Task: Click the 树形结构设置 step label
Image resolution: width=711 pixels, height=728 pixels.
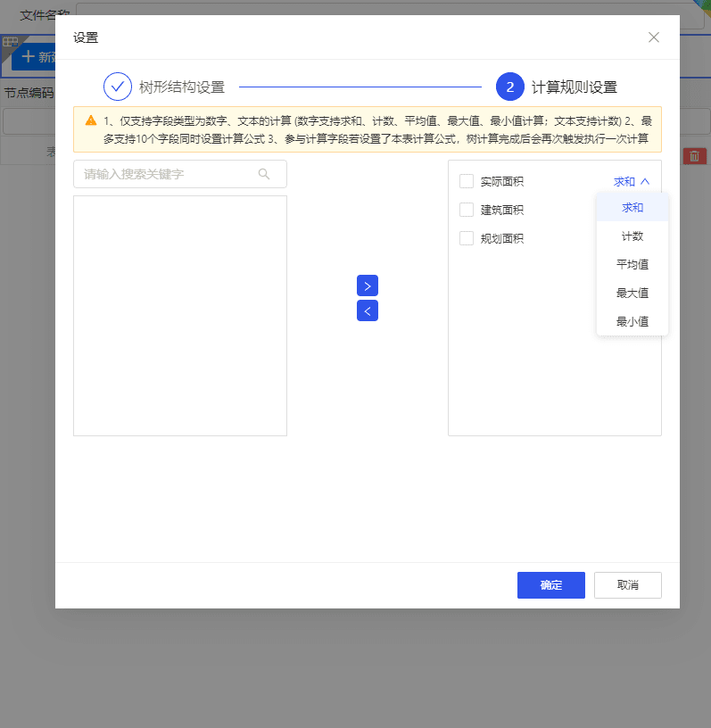Action: pos(182,87)
